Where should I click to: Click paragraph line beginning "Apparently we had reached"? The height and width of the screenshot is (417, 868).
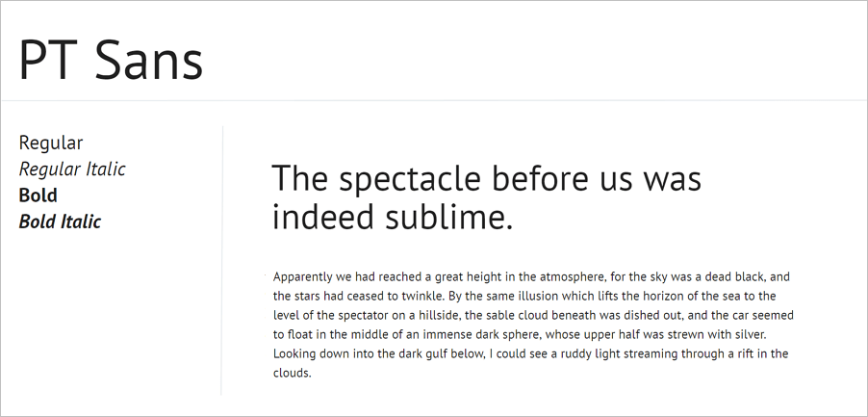point(531,277)
